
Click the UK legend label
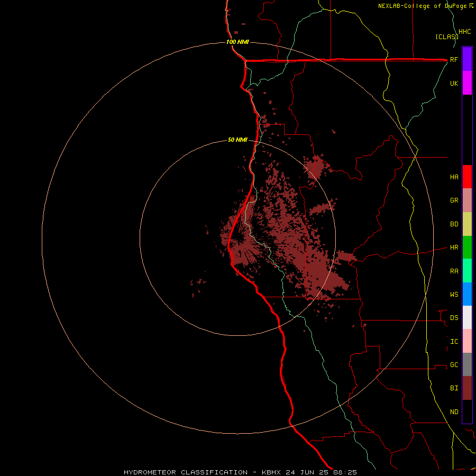[454, 84]
